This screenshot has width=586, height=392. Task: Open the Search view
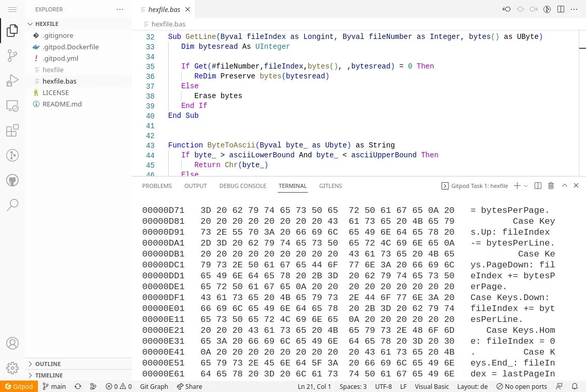pos(12,205)
